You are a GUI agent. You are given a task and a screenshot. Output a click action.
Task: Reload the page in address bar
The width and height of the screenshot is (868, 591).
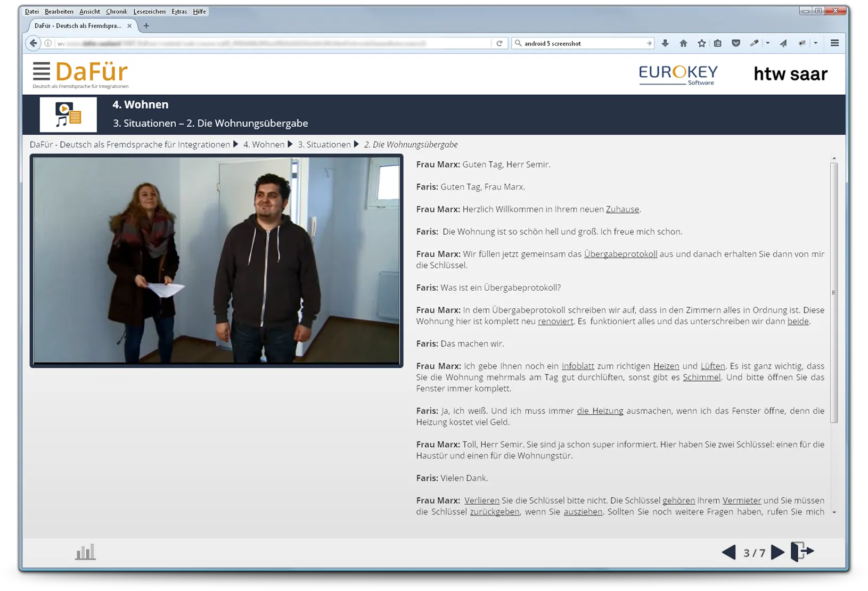click(499, 44)
